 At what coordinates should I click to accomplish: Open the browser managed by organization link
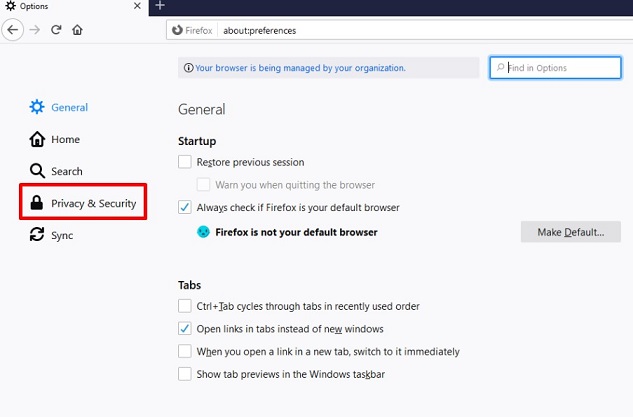(300, 68)
